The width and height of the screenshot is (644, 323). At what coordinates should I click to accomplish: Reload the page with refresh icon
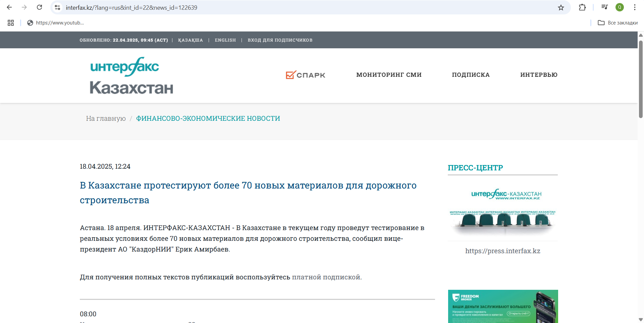click(x=39, y=7)
